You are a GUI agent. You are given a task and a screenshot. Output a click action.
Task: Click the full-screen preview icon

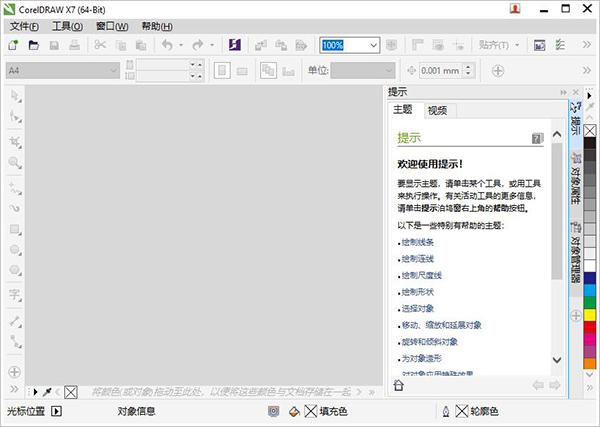pos(391,45)
